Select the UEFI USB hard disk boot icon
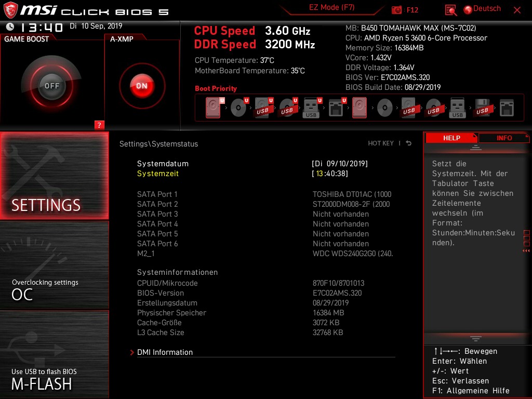532x399 pixels. pyautogui.click(x=263, y=108)
